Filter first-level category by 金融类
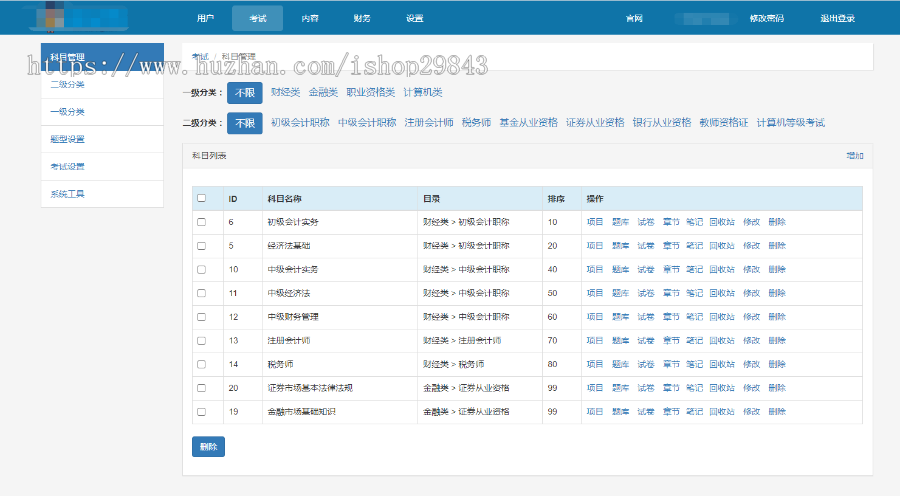 tap(323, 92)
